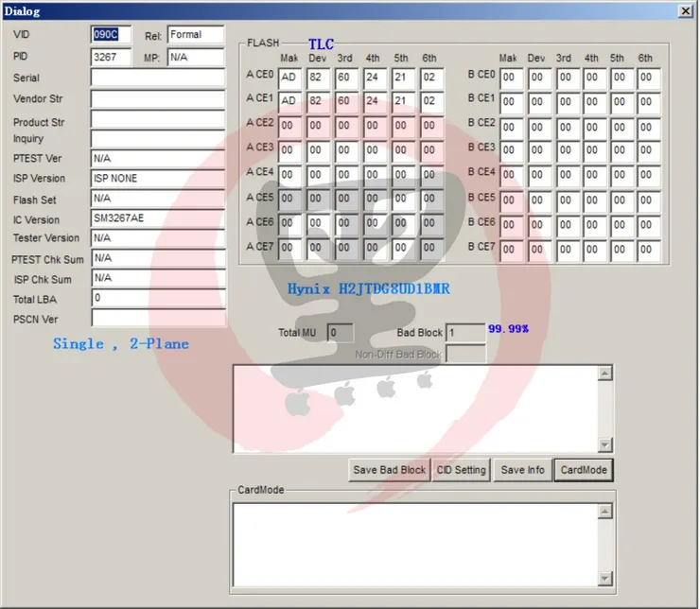Click the Total MU field
Screen dimensions: 700x609
click(341, 333)
